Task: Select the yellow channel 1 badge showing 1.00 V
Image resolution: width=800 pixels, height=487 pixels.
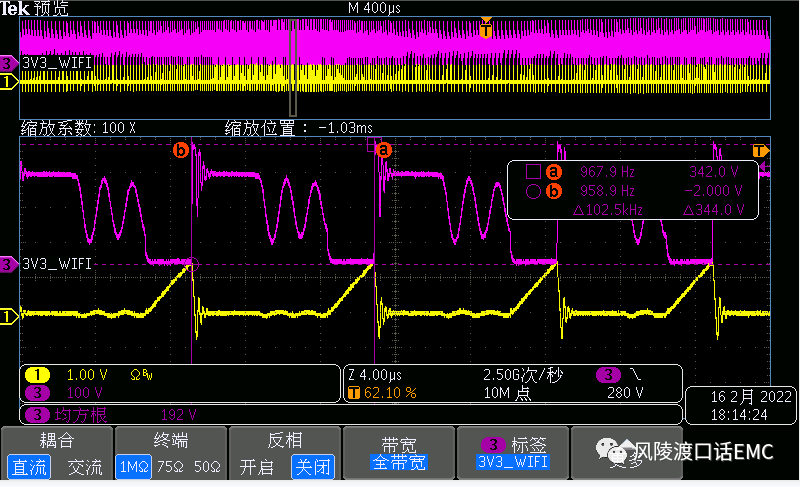Action: [38, 375]
